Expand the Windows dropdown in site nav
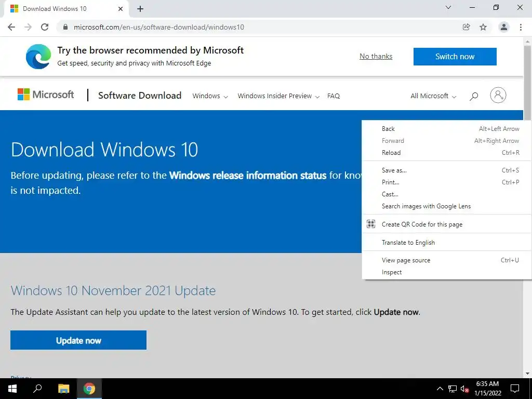The height and width of the screenshot is (399, 532). 210,96
